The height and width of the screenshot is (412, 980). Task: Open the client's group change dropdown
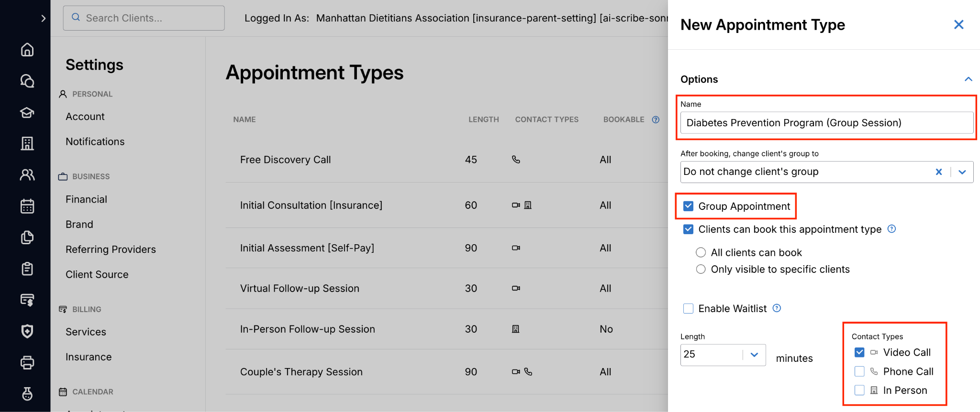coord(962,172)
